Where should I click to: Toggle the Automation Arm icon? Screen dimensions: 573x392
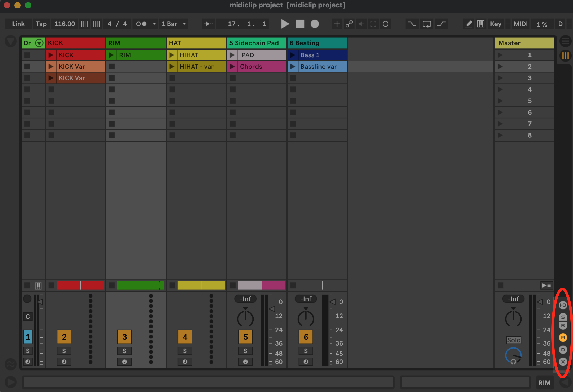click(349, 24)
